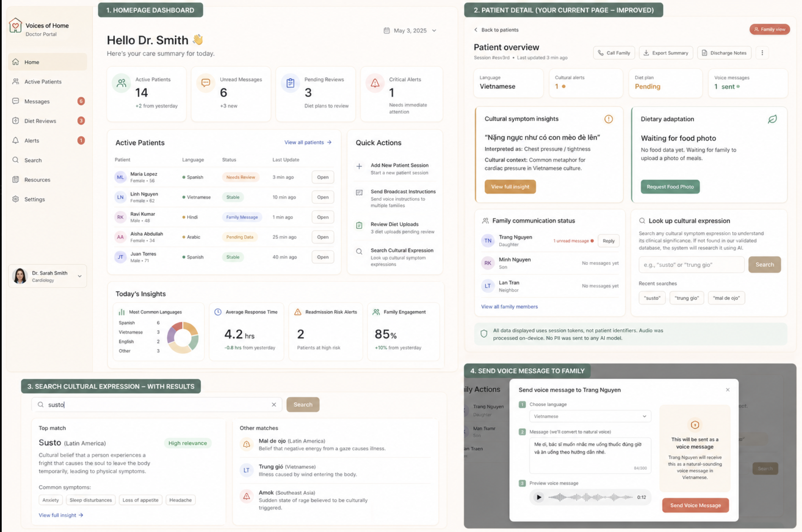The width and height of the screenshot is (802, 532).
Task: Click the TN avatar for Trang Nguyen
Action: pyautogui.click(x=488, y=241)
